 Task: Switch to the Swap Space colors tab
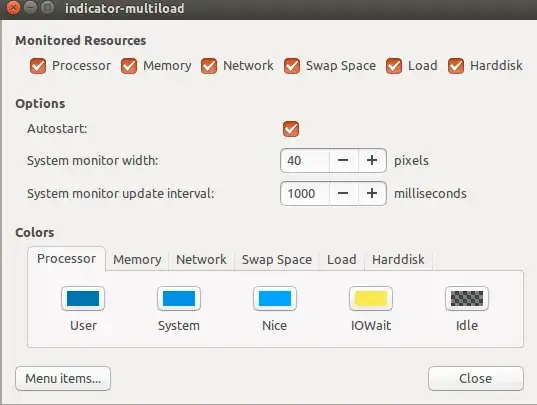coord(277,260)
